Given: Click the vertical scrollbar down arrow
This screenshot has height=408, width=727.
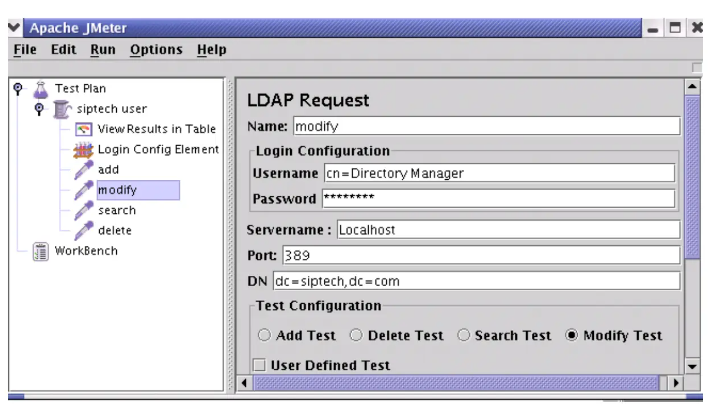Looking at the screenshot, I should click(692, 366).
